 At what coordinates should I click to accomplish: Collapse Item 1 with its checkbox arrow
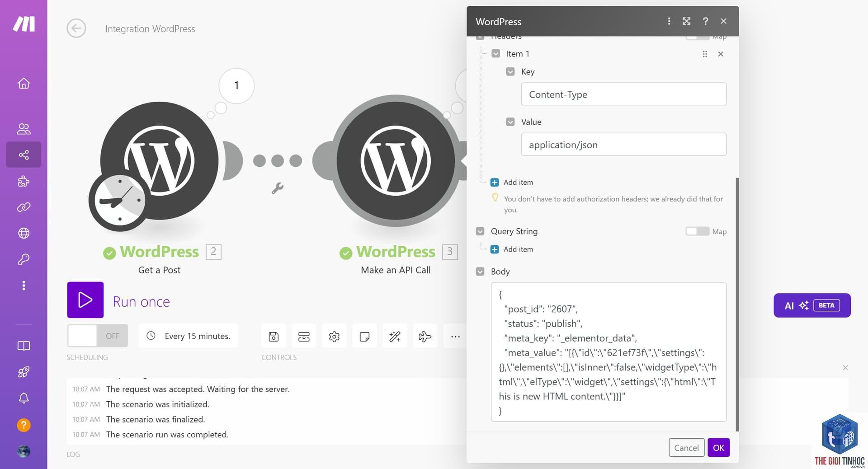[x=496, y=53]
